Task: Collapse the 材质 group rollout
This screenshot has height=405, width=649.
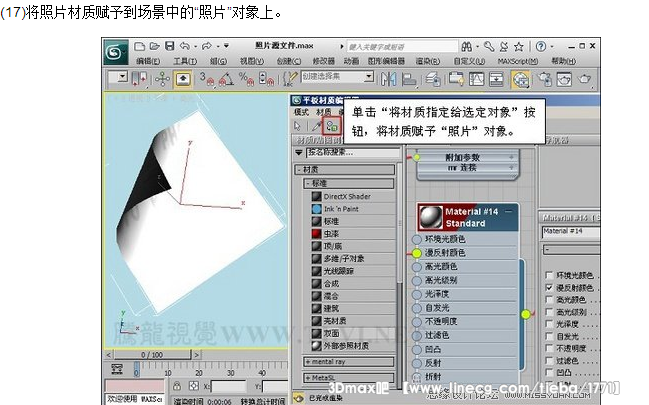Action: point(345,169)
